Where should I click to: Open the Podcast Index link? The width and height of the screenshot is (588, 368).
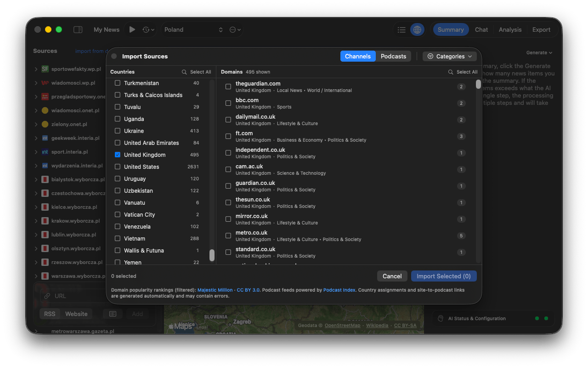[339, 290]
